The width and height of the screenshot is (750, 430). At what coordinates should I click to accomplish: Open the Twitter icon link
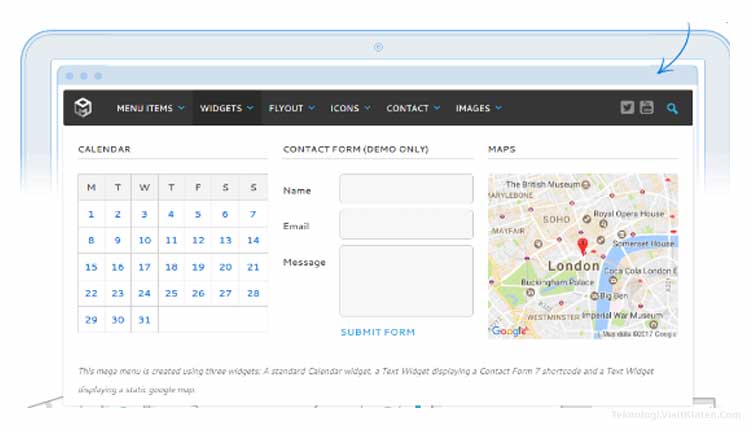[627, 108]
